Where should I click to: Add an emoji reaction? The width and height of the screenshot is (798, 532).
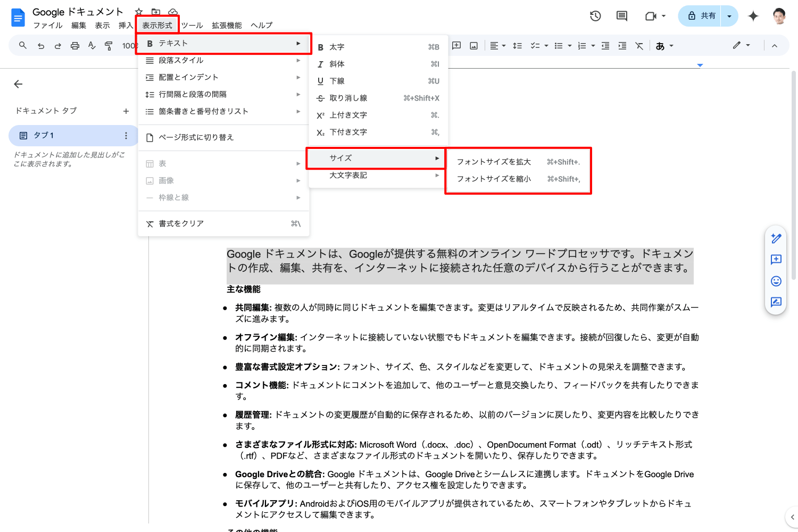(x=776, y=281)
